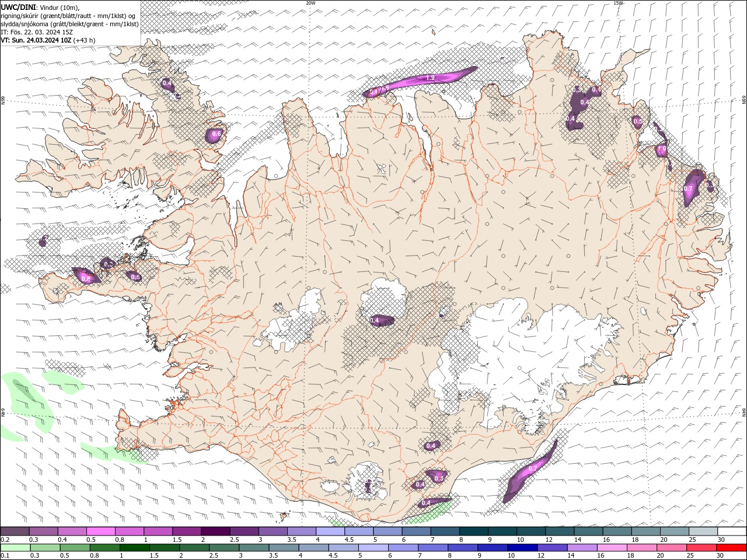The width and height of the screenshot is (747, 560).
Task: Pick bottom-row legend swatch between 10 and 12
Action: (x=522, y=548)
